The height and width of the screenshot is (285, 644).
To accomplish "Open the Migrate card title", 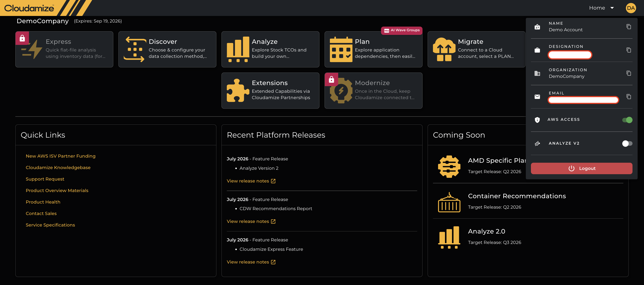I will (470, 41).
